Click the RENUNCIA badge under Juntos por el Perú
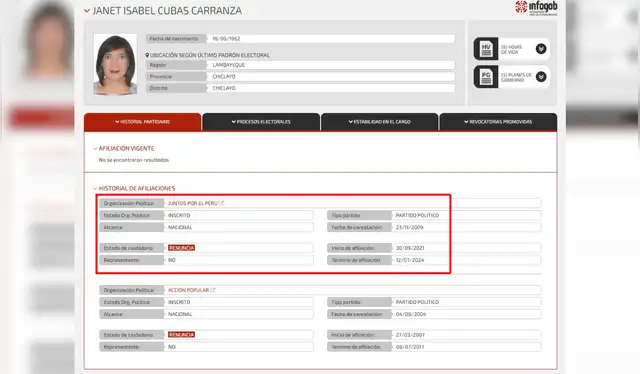640x374 pixels. (181, 248)
